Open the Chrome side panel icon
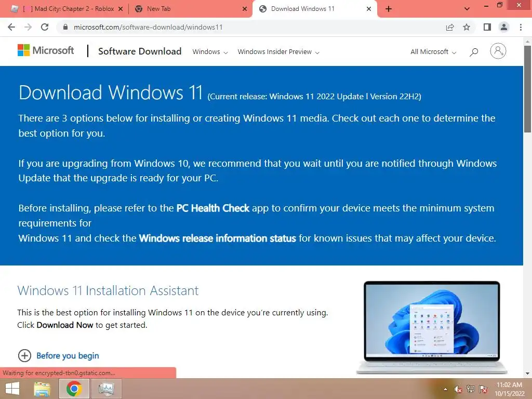Viewport: 532px width, 399px height. coord(487,27)
